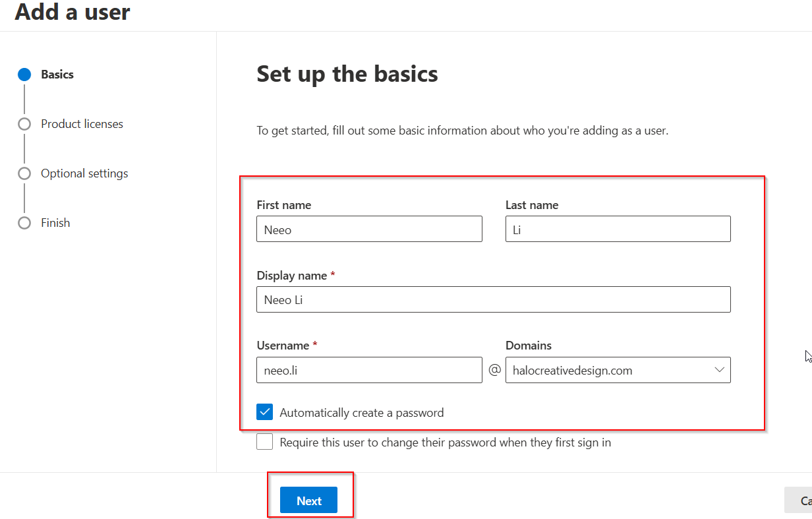Select the Basics step label
The height and width of the screenshot is (519, 812).
point(57,75)
